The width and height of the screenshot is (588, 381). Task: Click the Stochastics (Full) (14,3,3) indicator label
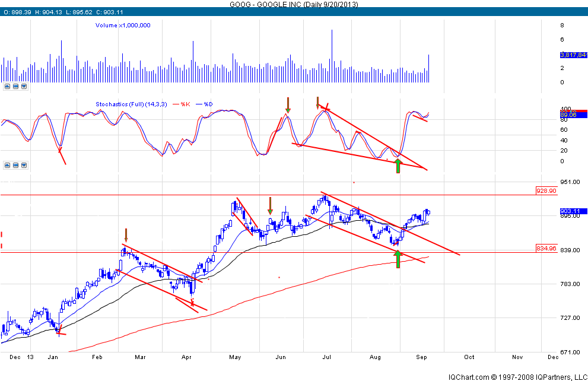point(130,104)
